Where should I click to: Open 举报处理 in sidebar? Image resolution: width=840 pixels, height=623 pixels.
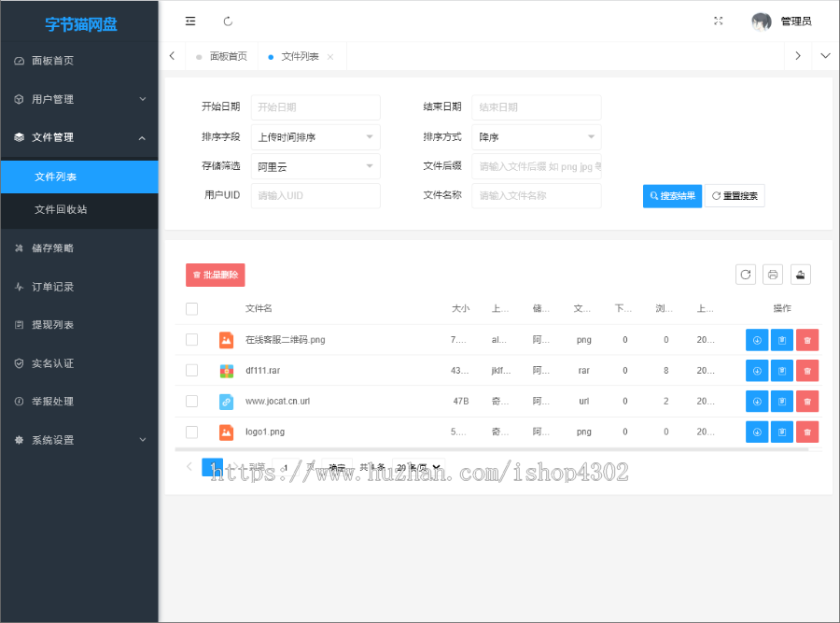coord(79,402)
